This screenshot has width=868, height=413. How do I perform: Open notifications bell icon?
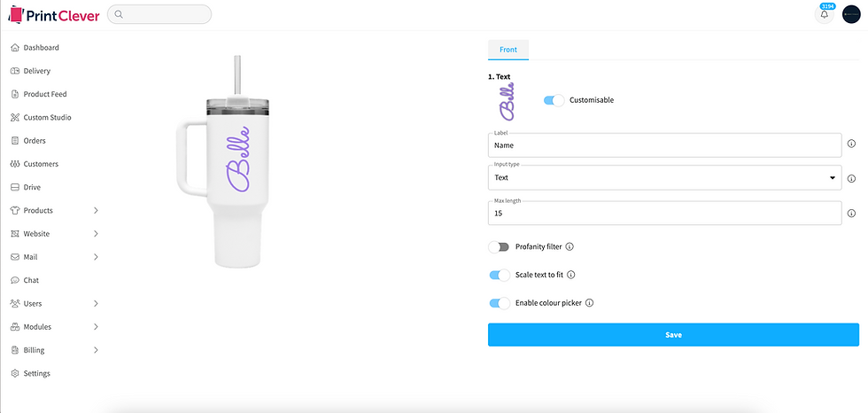pyautogui.click(x=825, y=15)
